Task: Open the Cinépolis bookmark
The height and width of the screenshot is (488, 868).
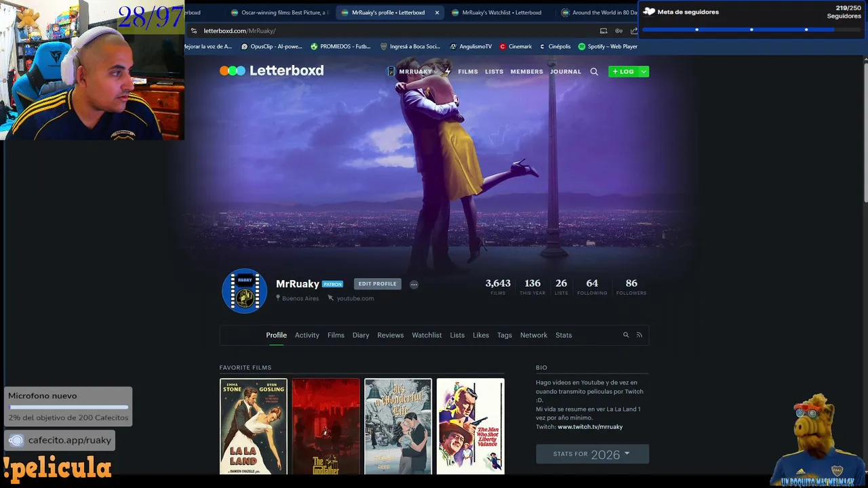Action: tap(555, 47)
